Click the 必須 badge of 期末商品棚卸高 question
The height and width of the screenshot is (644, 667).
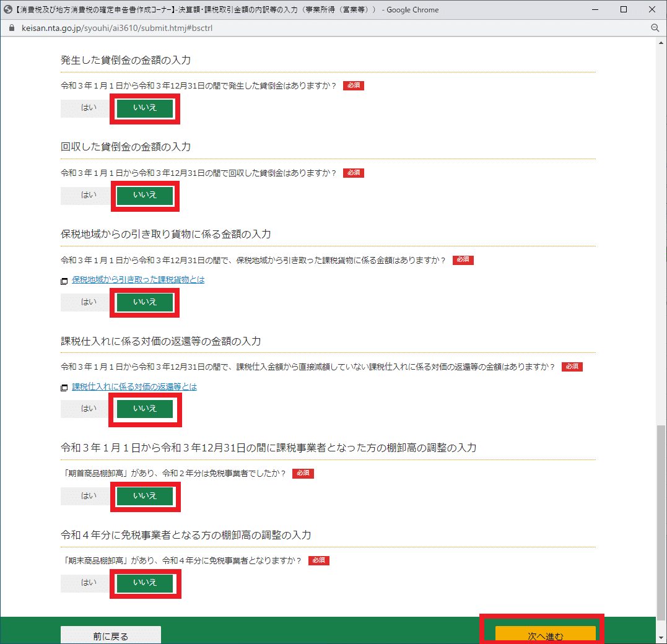318,560
